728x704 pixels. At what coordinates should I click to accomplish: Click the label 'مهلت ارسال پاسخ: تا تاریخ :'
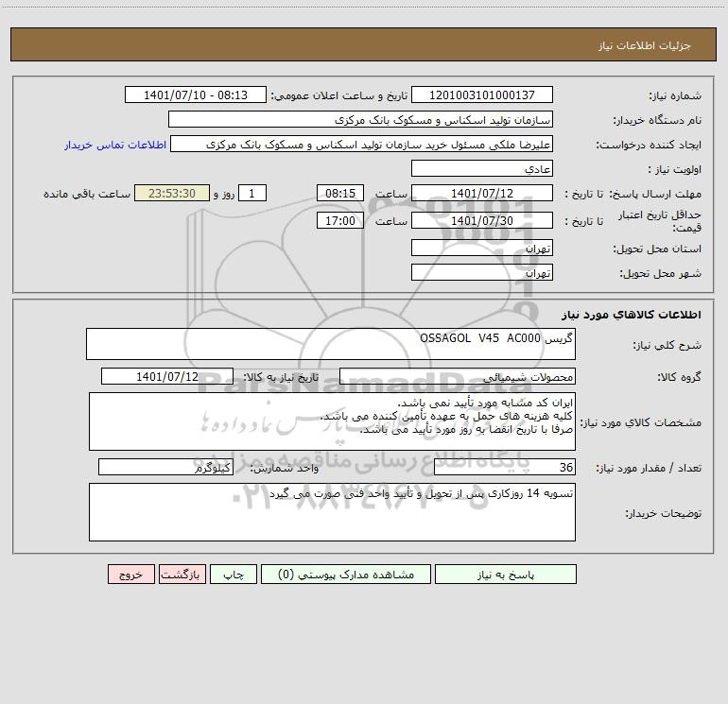click(633, 194)
